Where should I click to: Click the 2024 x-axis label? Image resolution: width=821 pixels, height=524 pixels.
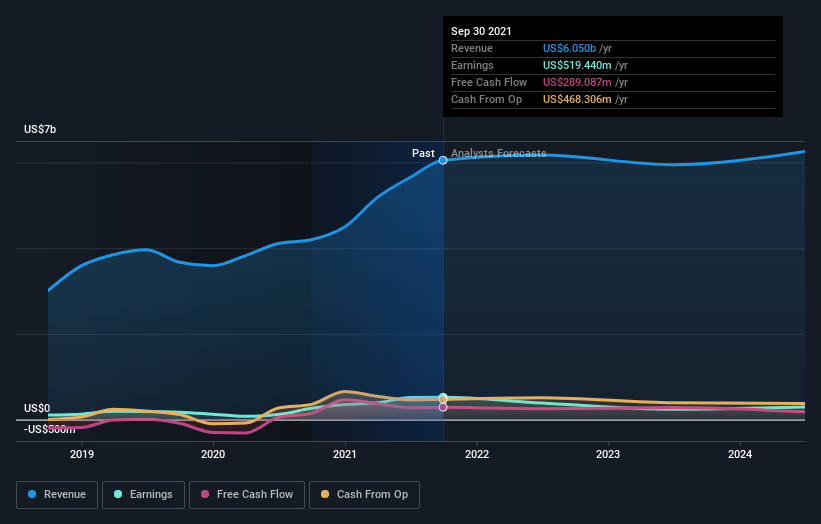click(x=740, y=454)
